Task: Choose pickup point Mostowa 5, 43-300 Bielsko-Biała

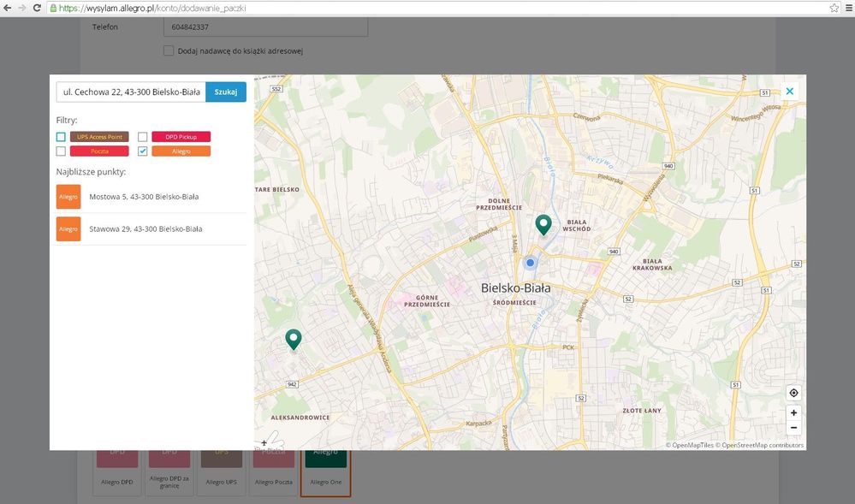Action: [x=151, y=197]
